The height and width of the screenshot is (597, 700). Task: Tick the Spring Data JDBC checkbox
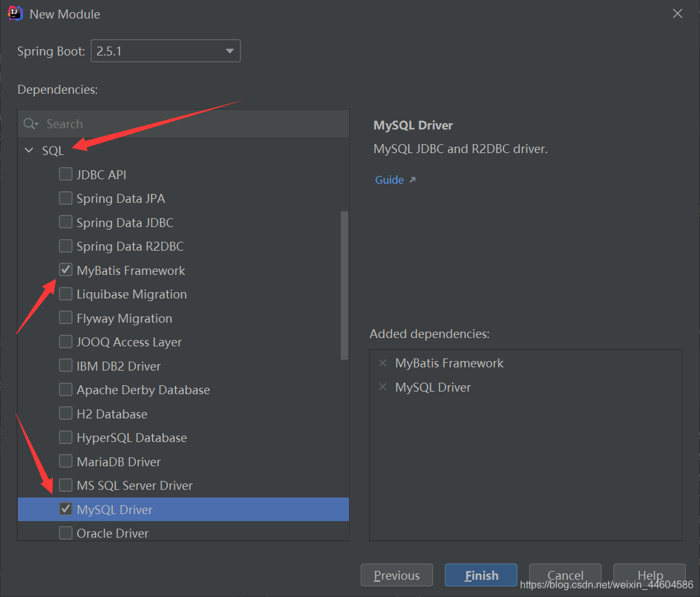[66, 222]
